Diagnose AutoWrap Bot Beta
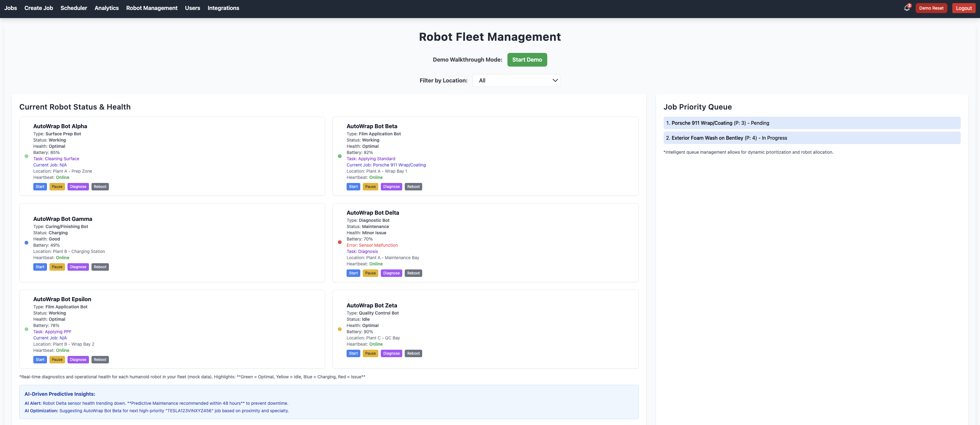The width and height of the screenshot is (980, 425). [x=391, y=187]
